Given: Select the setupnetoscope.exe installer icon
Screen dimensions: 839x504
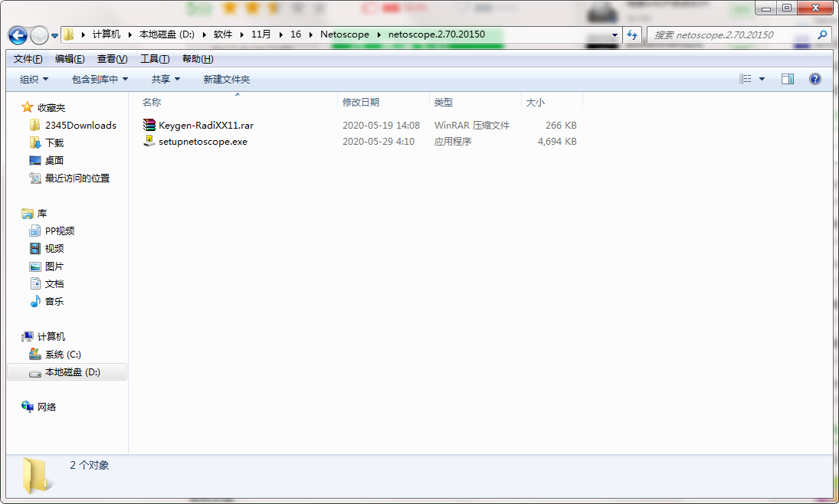Looking at the screenshot, I should point(149,141).
